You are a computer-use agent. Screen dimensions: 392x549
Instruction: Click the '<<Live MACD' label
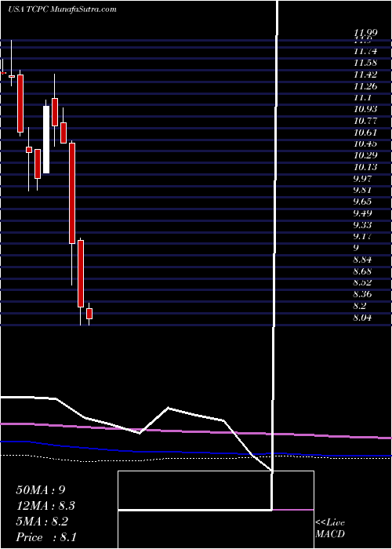click(330, 529)
